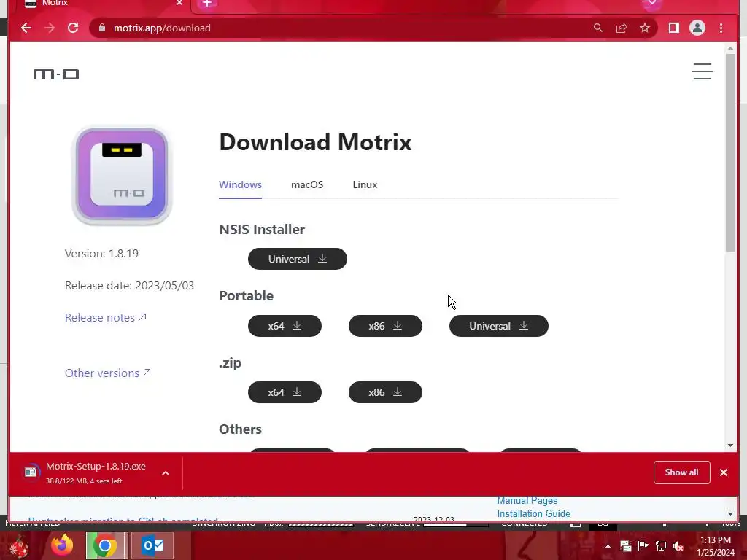Image resolution: width=747 pixels, height=560 pixels.
Task: Switch to Chrome in the taskbar
Action: 105,545
